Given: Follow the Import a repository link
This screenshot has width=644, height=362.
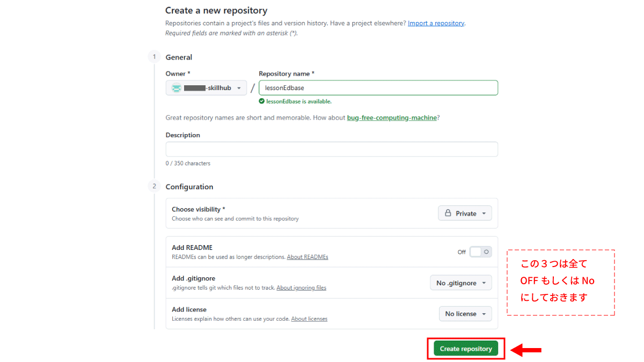Looking at the screenshot, I should (436, 23).
